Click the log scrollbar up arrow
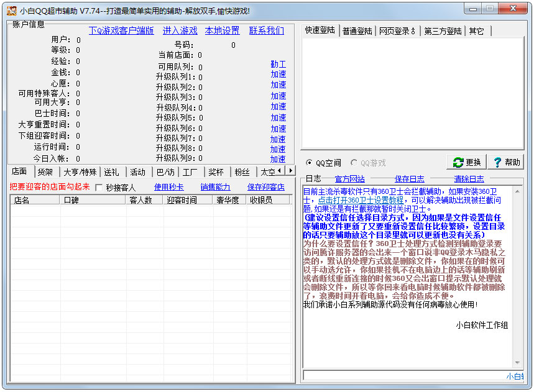The height and width of the screenshot is (392, 534). [x=517, y=191]
